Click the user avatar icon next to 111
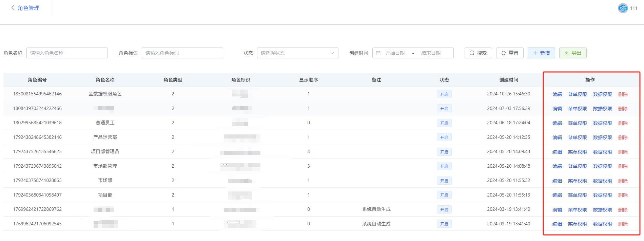Viewport: 644px width, 241px height. [x=623, y=8]
